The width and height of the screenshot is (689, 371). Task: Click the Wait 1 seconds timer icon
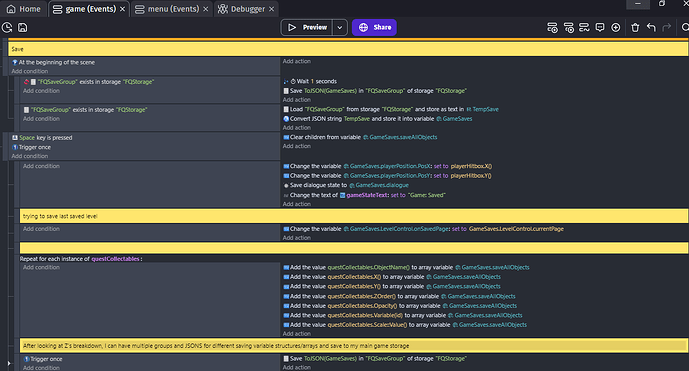tap(293, 81)
